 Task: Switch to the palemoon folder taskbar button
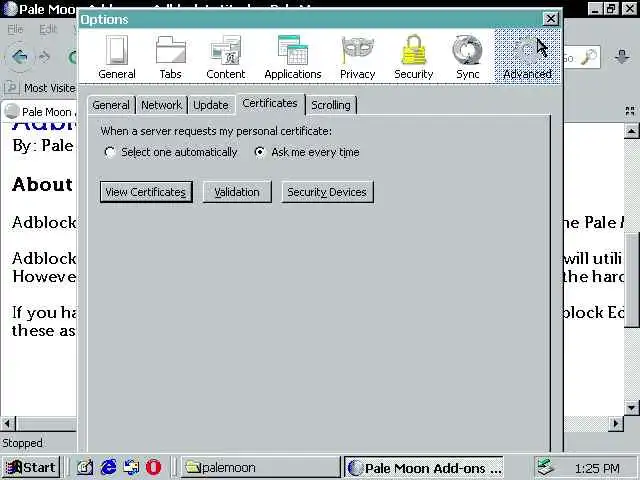tap(260, 467)
